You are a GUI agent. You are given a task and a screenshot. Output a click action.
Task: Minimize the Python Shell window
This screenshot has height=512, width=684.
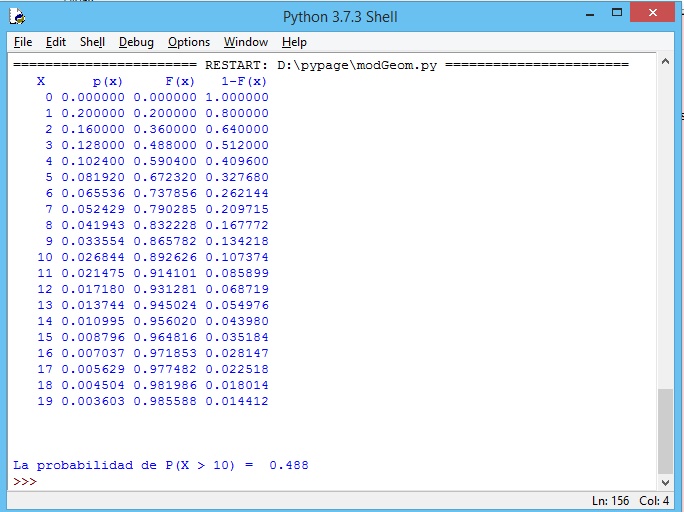click(590, 14)
